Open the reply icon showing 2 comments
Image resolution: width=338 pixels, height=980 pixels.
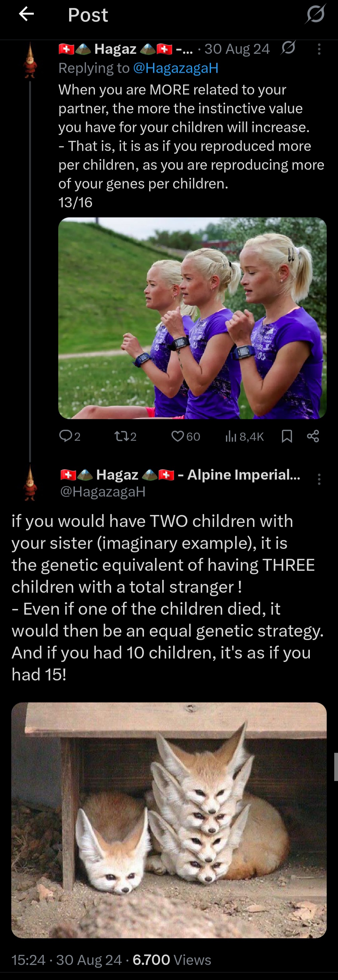(x=70, y=436)
